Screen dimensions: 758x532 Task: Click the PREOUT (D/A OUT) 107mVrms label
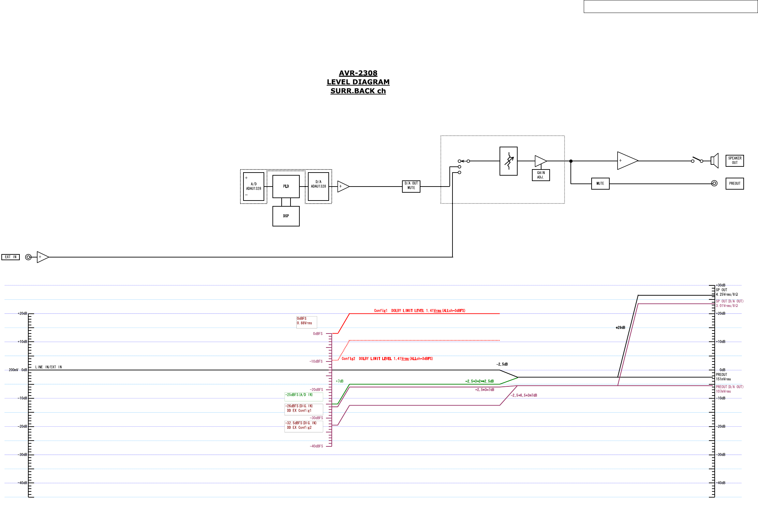point(729,389)
